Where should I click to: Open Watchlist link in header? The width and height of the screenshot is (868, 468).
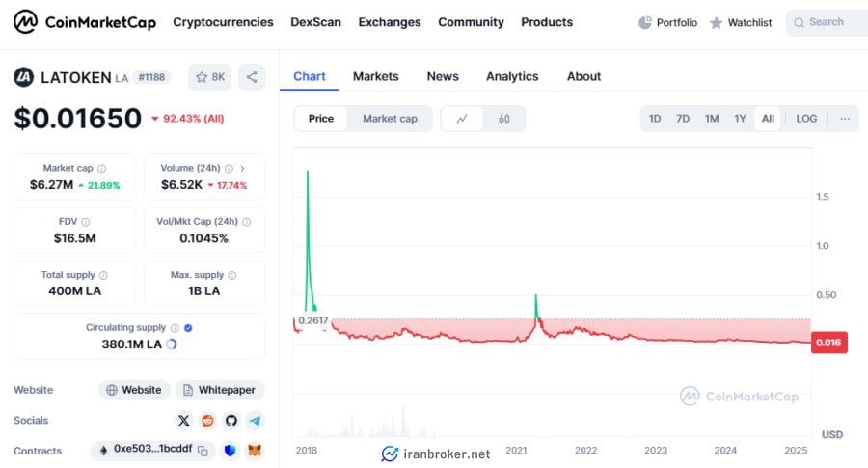tap(741, 23)
